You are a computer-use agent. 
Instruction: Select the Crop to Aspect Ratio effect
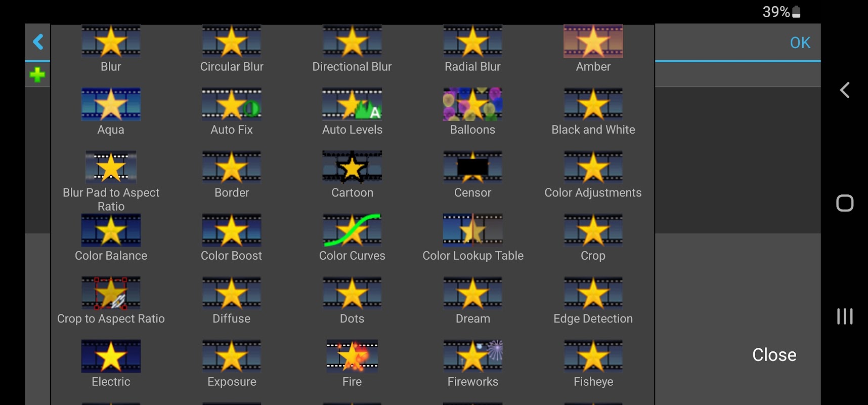click(x=111, y=293)
